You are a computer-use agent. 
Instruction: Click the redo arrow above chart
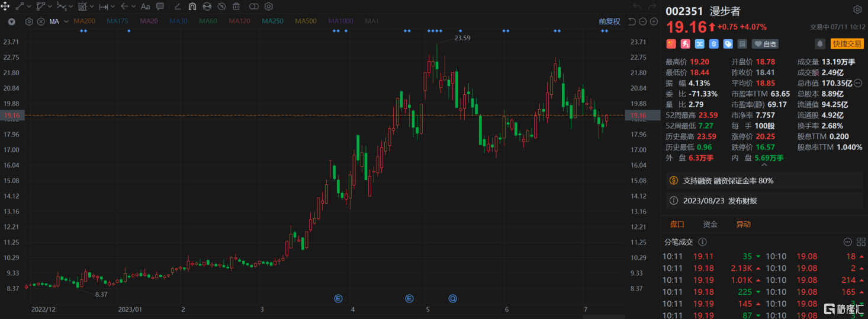(x=653, y=7)
